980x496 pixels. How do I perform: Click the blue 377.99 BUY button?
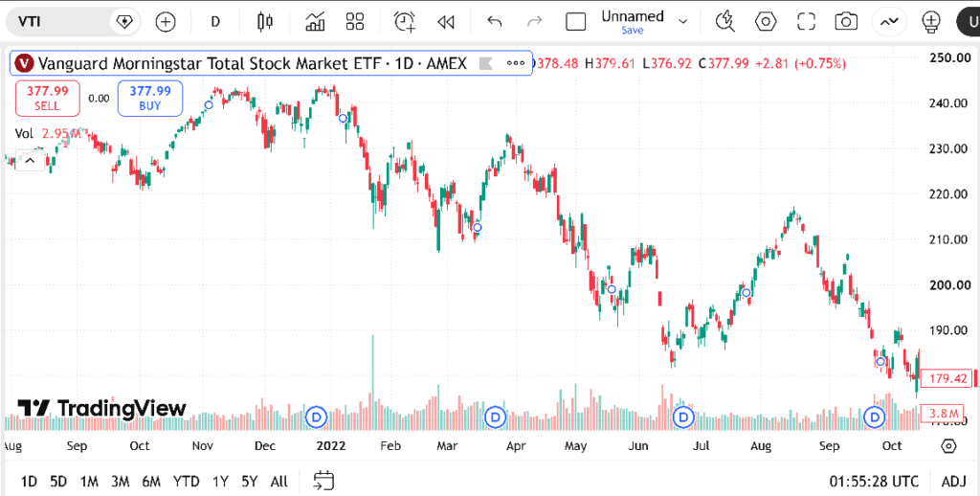coord(150,99)
